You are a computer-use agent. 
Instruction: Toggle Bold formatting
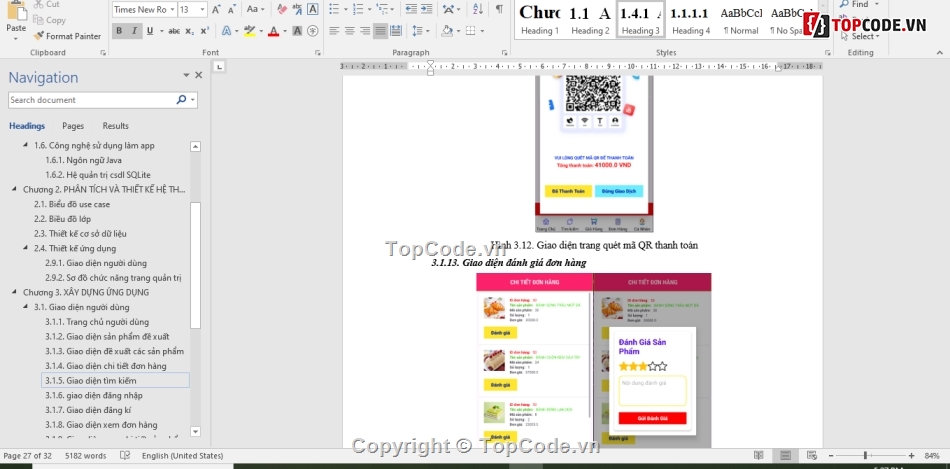click(x=119, y=31)
